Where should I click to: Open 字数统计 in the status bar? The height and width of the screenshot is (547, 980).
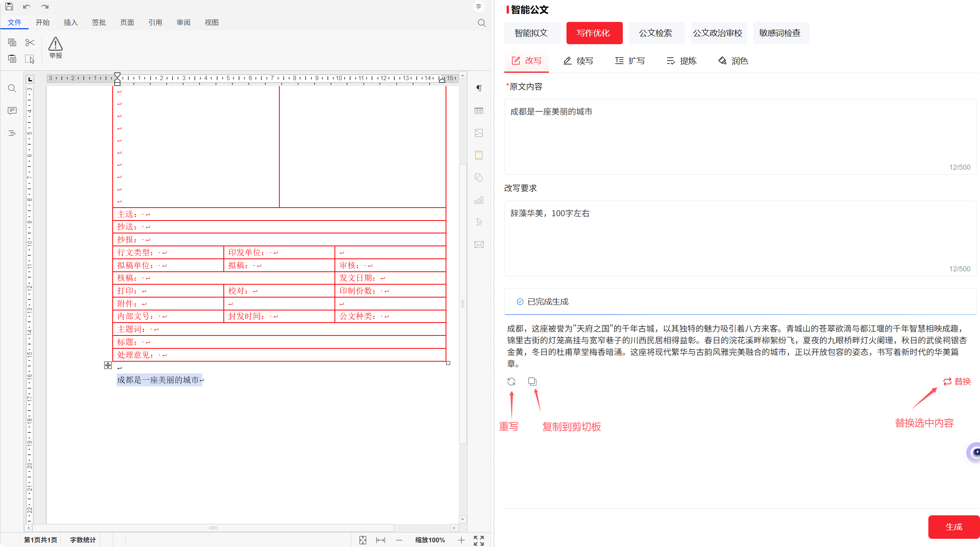(x=83, y=540)
